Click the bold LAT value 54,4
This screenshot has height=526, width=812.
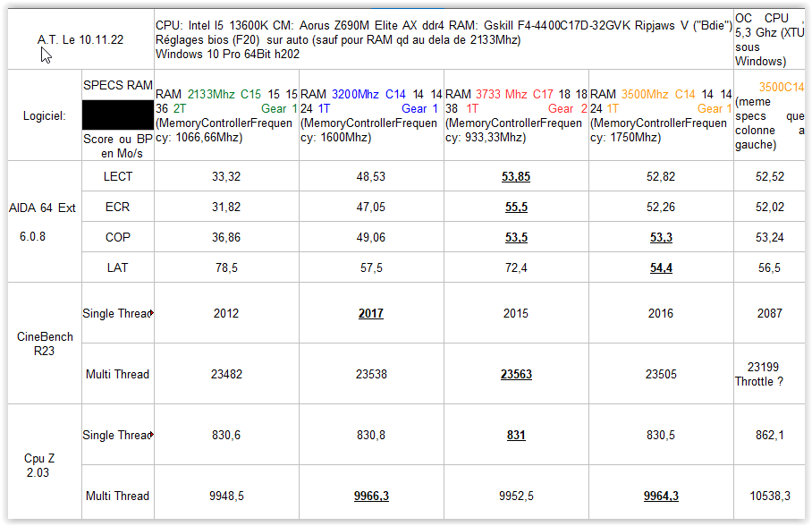pyautogui.click(x=661, y=267)
